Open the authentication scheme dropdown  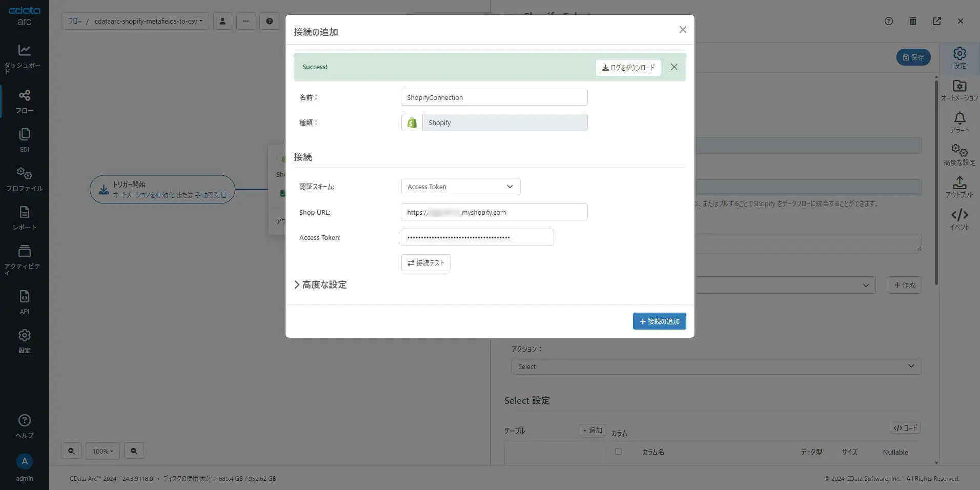pyautogui.click(x=461, y=187)
